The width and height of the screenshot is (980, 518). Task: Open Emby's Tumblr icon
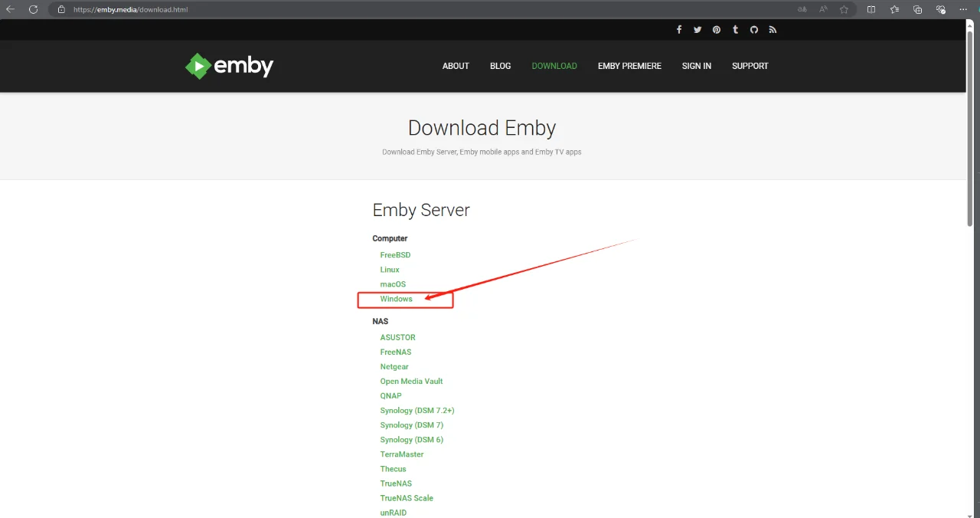735,30
